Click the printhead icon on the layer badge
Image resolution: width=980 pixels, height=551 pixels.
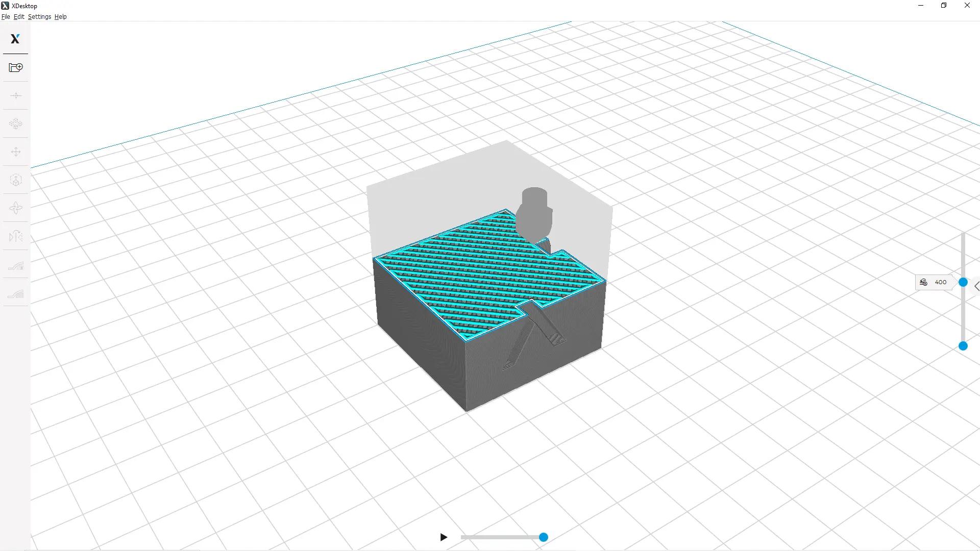[x=924, y=282]
